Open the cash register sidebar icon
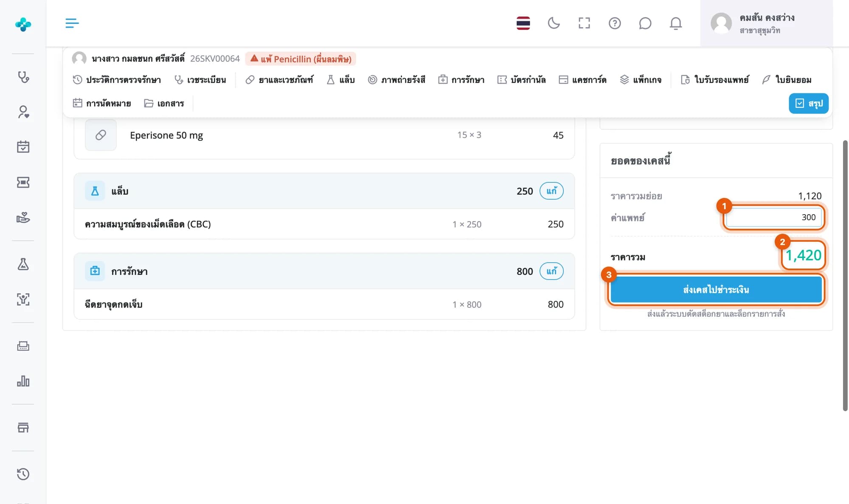 click(23, 346)
